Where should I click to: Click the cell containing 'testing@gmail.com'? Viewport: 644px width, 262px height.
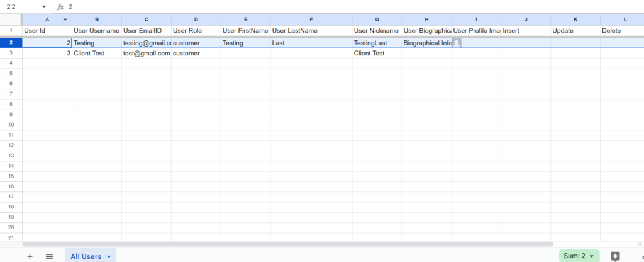click(x=146, y=43)
